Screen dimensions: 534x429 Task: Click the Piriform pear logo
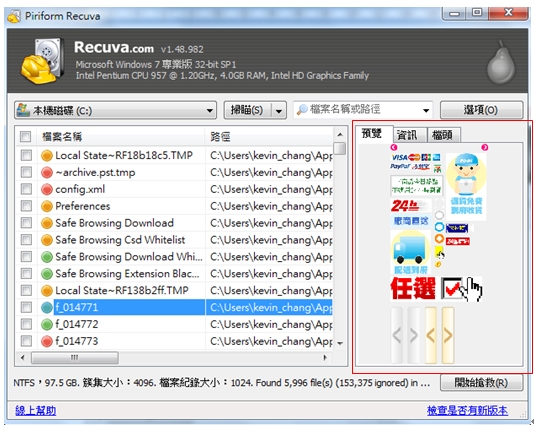coord(501,63)
